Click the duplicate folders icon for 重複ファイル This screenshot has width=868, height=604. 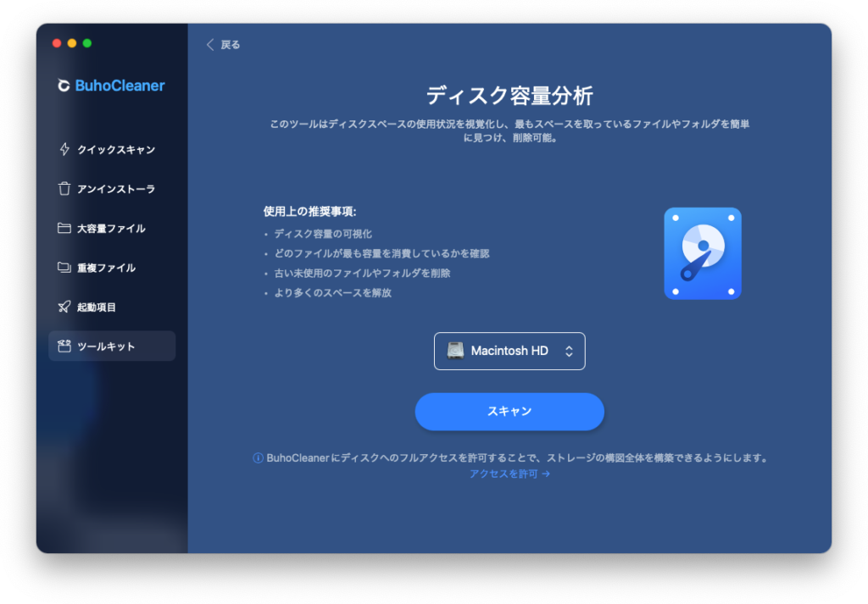point(64,268)
